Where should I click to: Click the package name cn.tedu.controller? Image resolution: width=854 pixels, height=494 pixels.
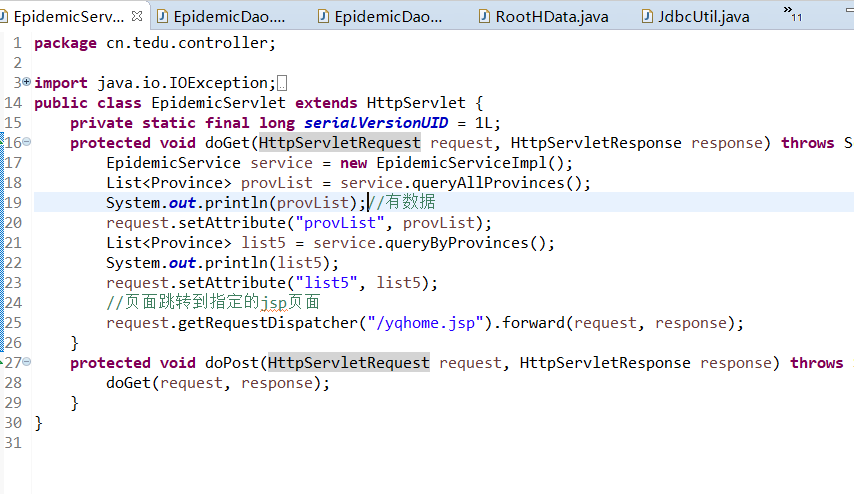click(186, 43)
